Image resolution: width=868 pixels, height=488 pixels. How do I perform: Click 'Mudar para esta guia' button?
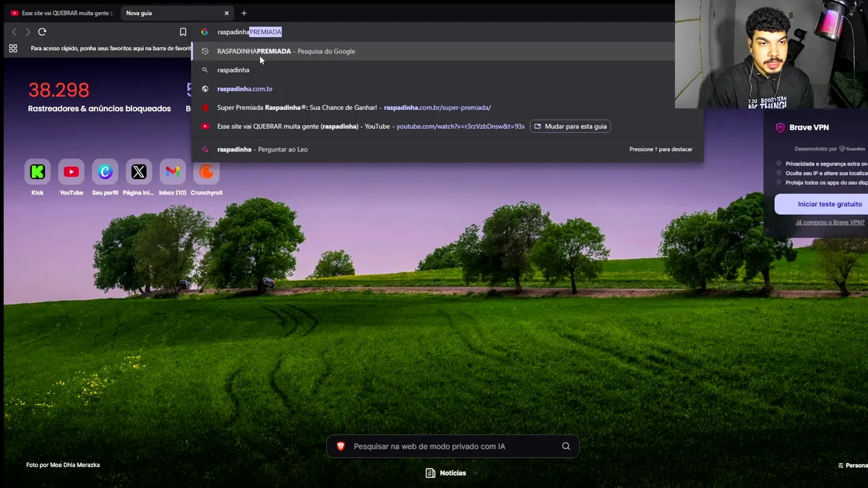tap(570, 126)
